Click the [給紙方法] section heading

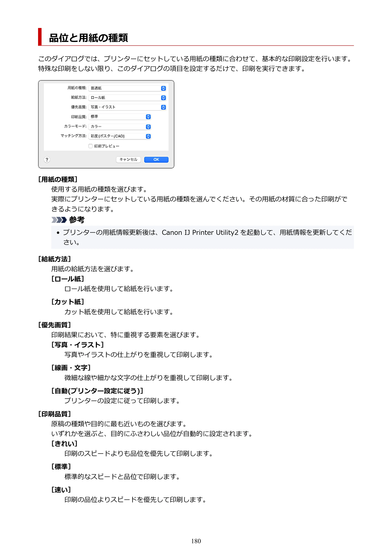coord(54,259)
